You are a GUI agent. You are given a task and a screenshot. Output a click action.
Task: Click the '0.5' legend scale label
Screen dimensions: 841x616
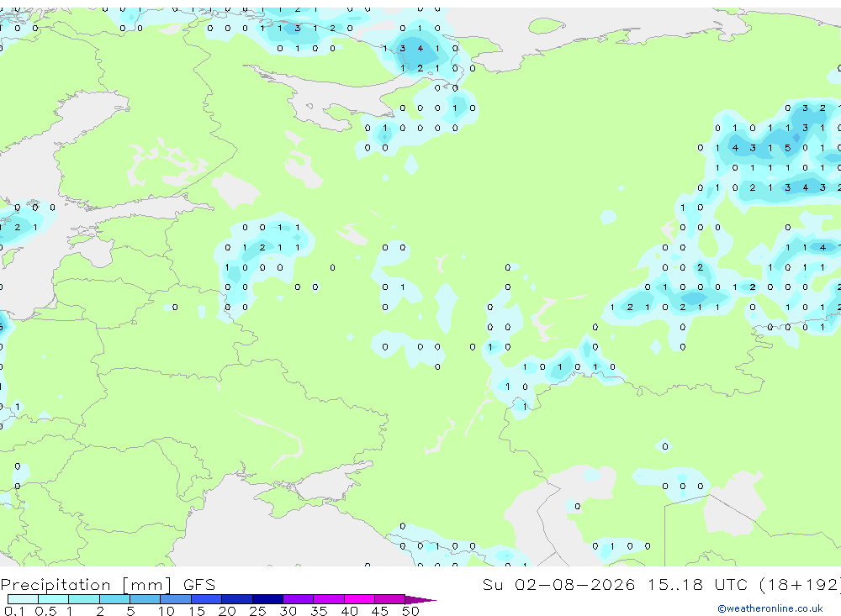tap(45, 611)
